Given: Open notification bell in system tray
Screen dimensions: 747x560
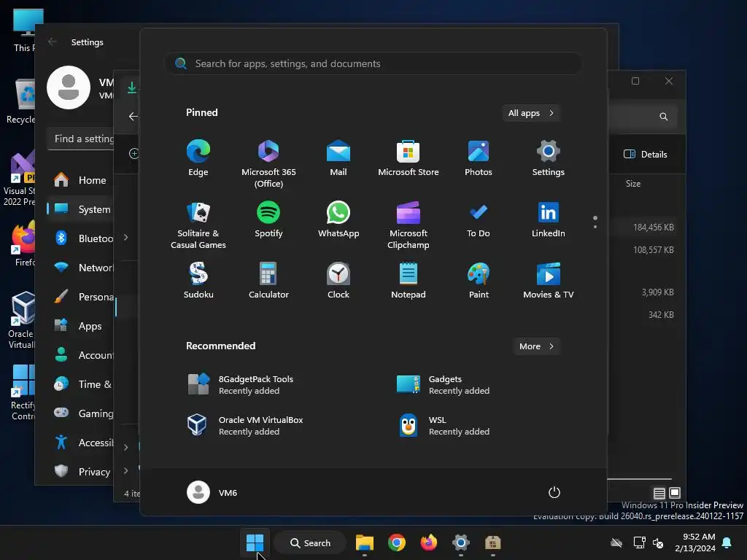Looking at the screenshot, I should tap(727, 542).
